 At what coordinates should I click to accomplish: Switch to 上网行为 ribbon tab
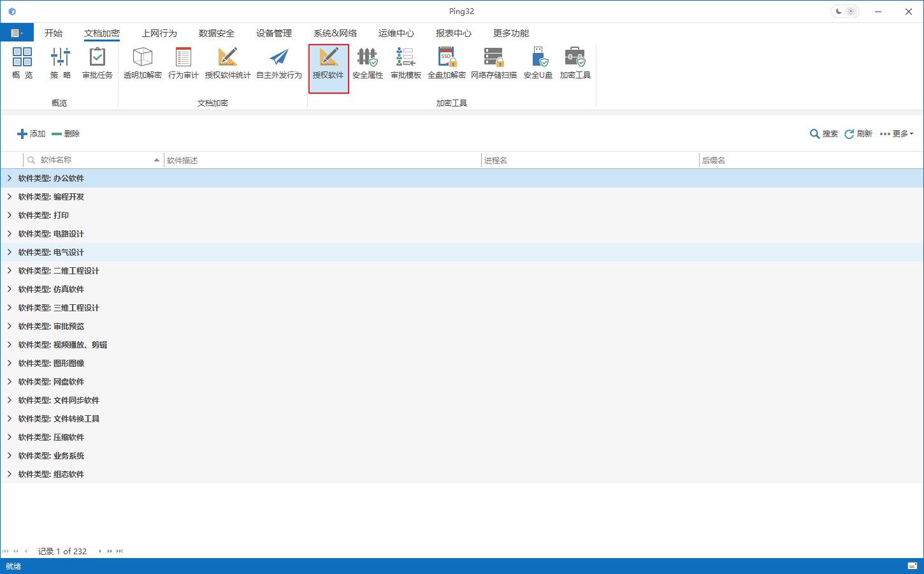pyautogui.click(x=159, y=33)
